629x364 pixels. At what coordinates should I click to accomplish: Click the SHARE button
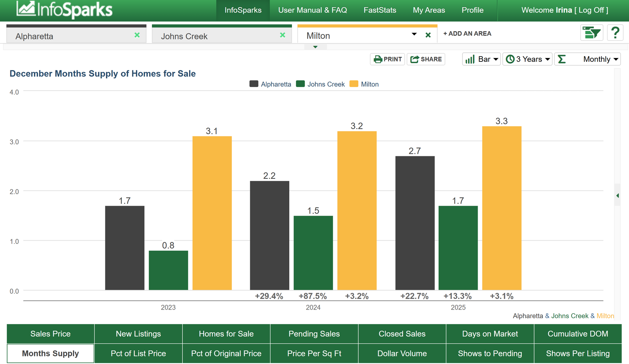pyautogui.click(x=426, y=59)
